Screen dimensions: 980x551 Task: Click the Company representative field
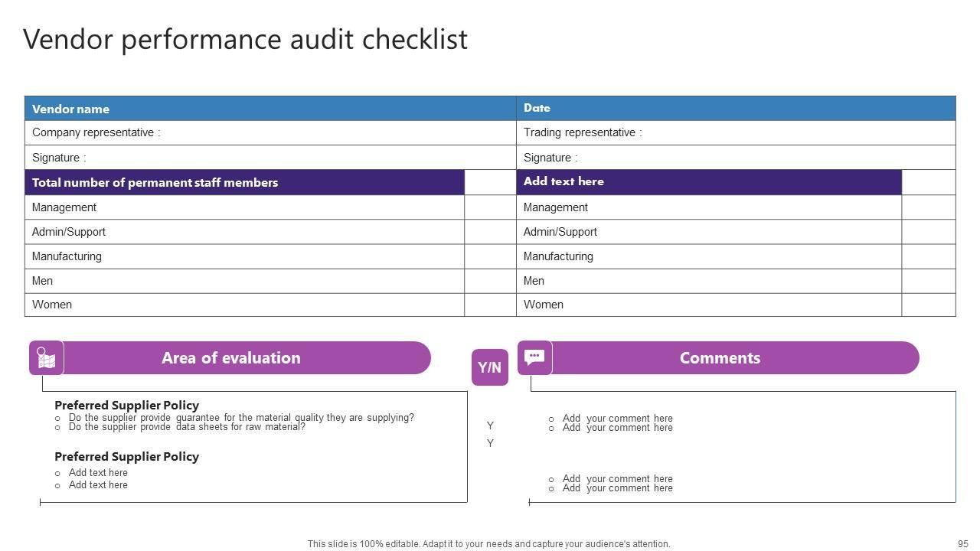click(x=270, y=132)
